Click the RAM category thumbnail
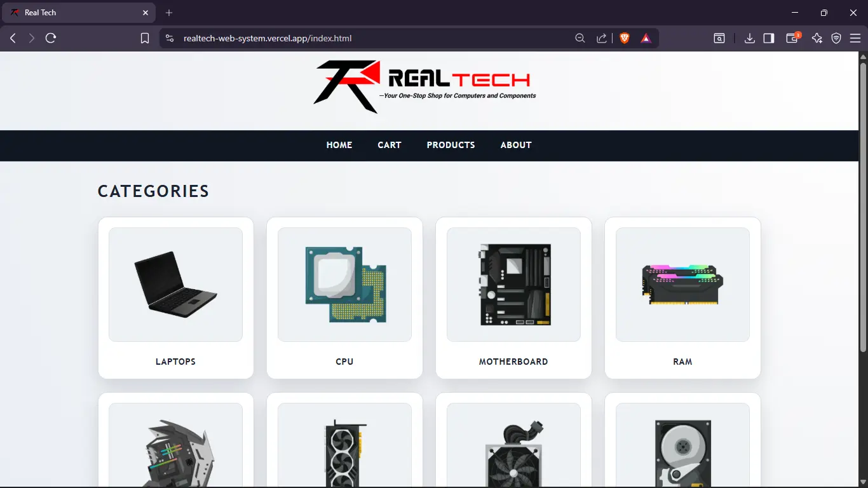The image size is (868, 488). click(x=682, y=284)
